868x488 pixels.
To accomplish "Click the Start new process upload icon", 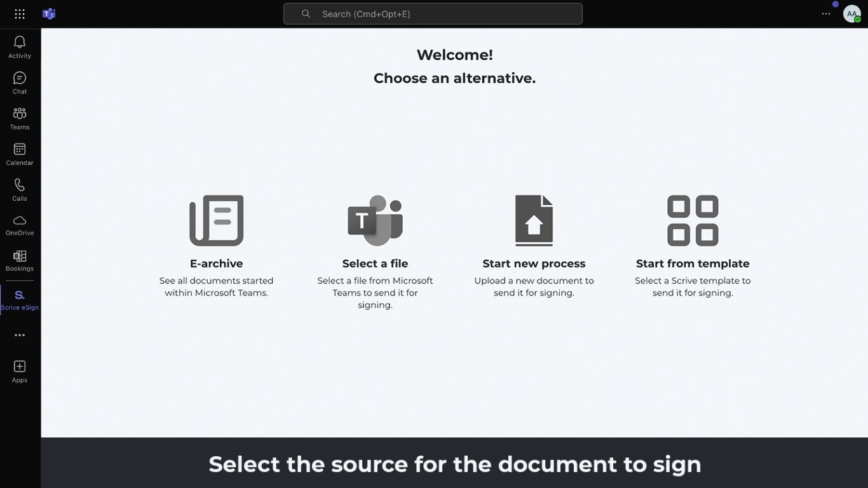I will click(534, 220).
